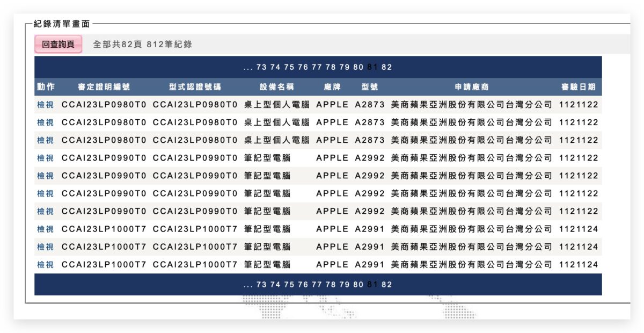Viewport: 644px width, 333px height.
Task: Open 檢視 for the second A2873 row
Action: pyautogui.click(x=45, y=122)
